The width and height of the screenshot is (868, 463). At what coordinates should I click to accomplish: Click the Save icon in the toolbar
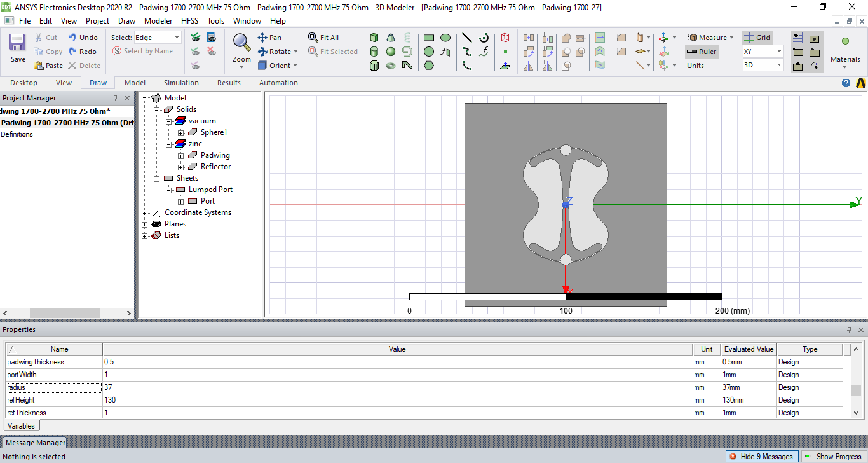click(x=18, y=48)
